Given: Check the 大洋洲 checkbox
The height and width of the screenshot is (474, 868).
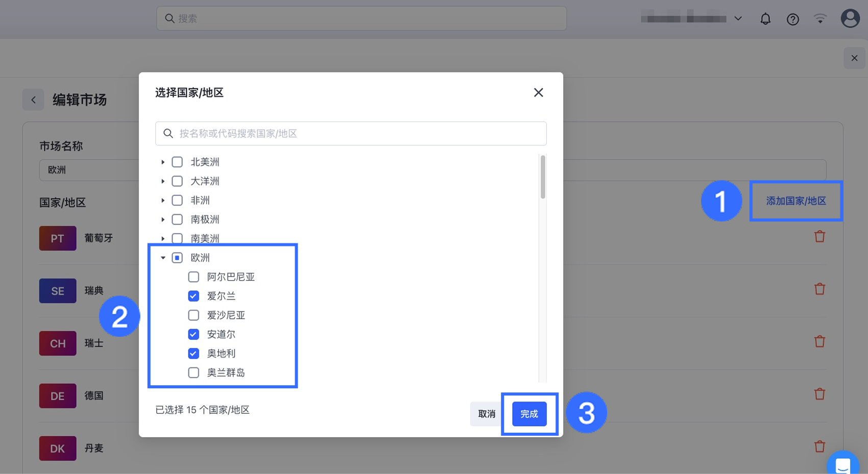Looking at the screenshot, I should point(177,181).
